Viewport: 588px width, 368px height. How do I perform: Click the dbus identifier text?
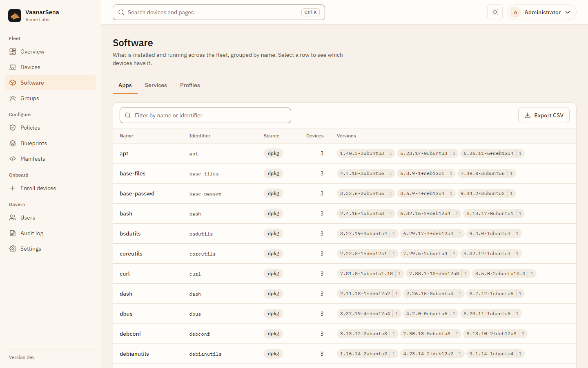click(x=195, y=314)
